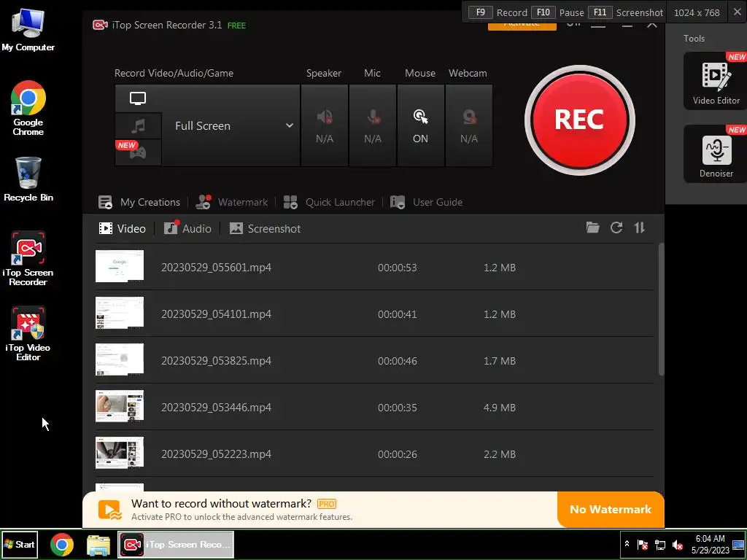Switch to game record mode gamepad icon
747x560 pixels.
pos(138,152)
